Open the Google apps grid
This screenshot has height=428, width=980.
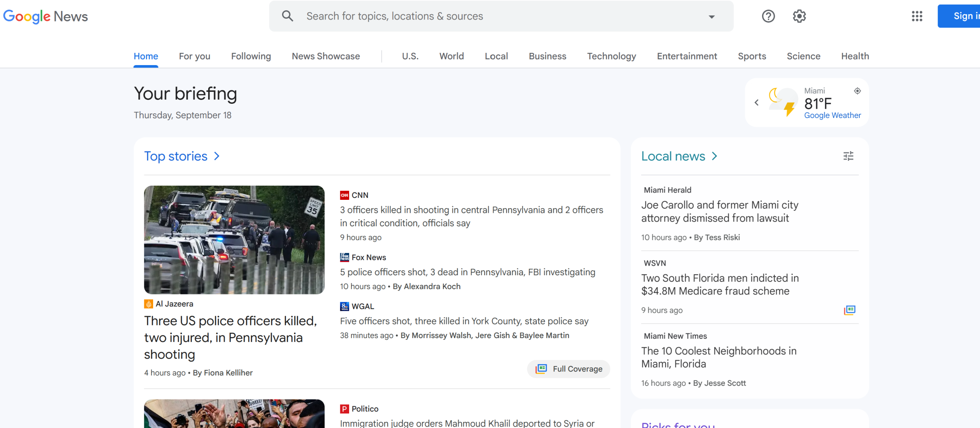point(917,16)
